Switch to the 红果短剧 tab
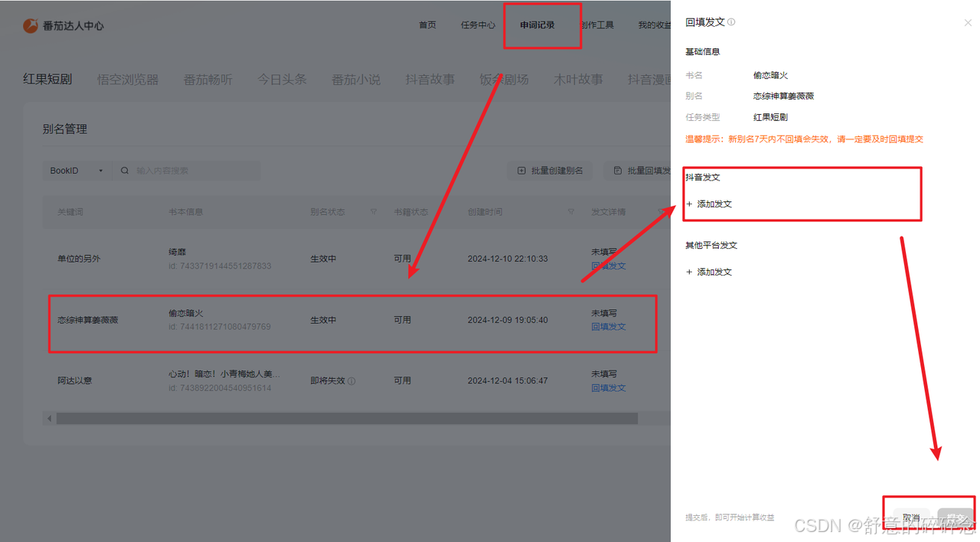This screenshot has width=980, height=542. pyautogui.click(x=47, y=79)
